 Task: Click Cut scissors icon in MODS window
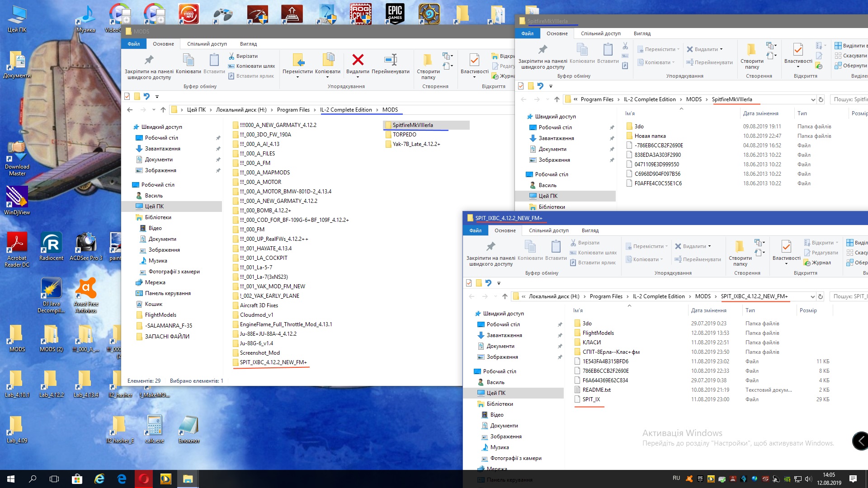coord(232,56)
